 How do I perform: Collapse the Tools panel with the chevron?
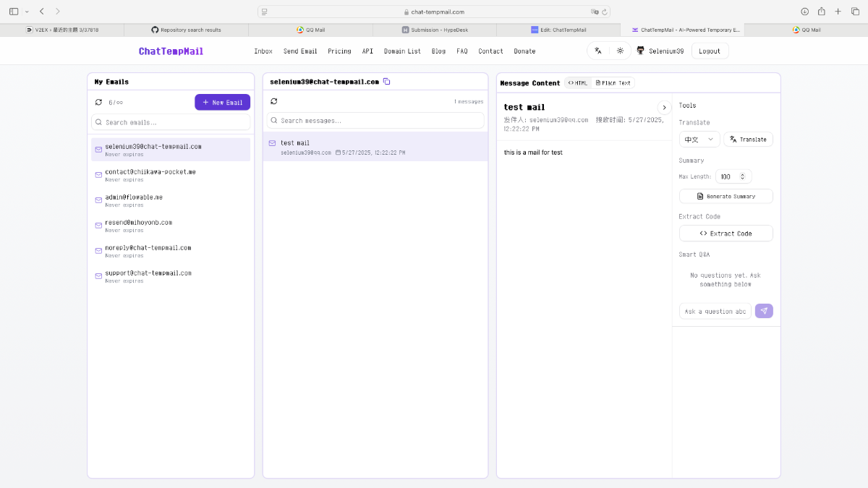coord(664,108)
